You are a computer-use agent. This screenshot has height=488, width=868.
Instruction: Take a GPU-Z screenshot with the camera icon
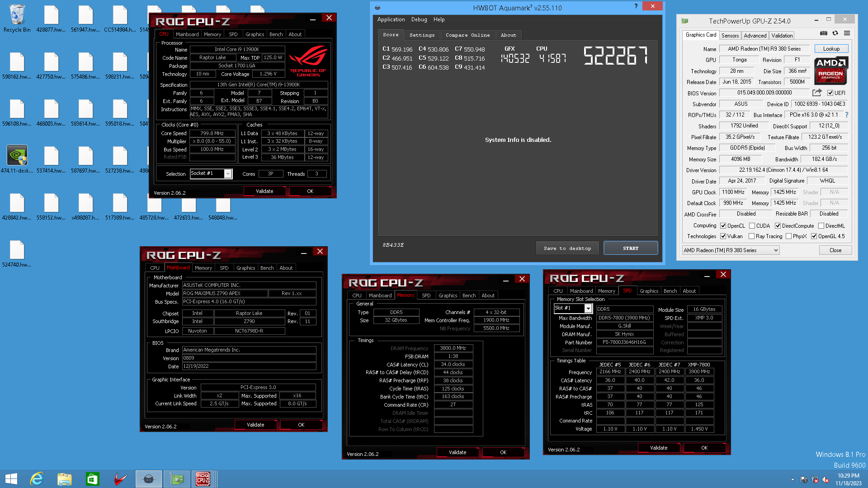point(824,33)
